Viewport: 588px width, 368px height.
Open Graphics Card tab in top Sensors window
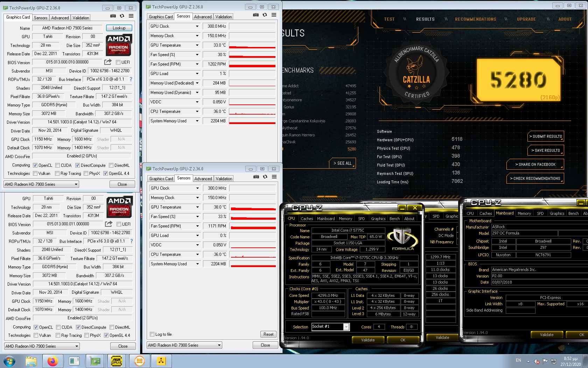(161, 17)
